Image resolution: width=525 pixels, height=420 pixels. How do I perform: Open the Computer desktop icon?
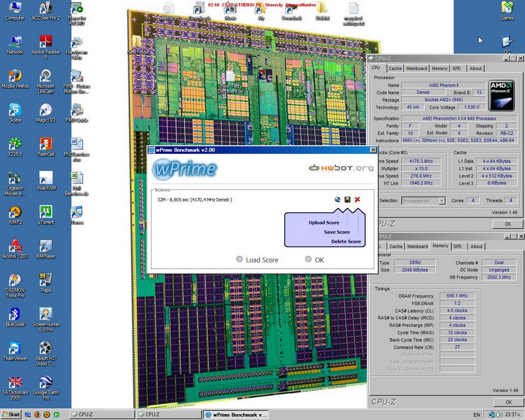click(15, 11)
